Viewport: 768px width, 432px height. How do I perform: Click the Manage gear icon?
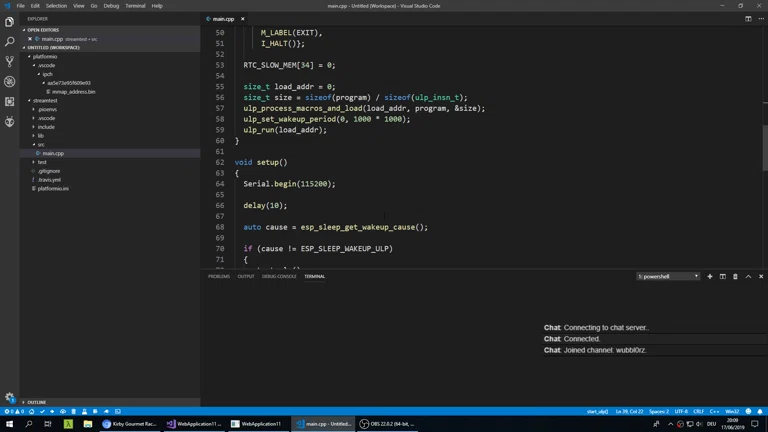(10, 397)
